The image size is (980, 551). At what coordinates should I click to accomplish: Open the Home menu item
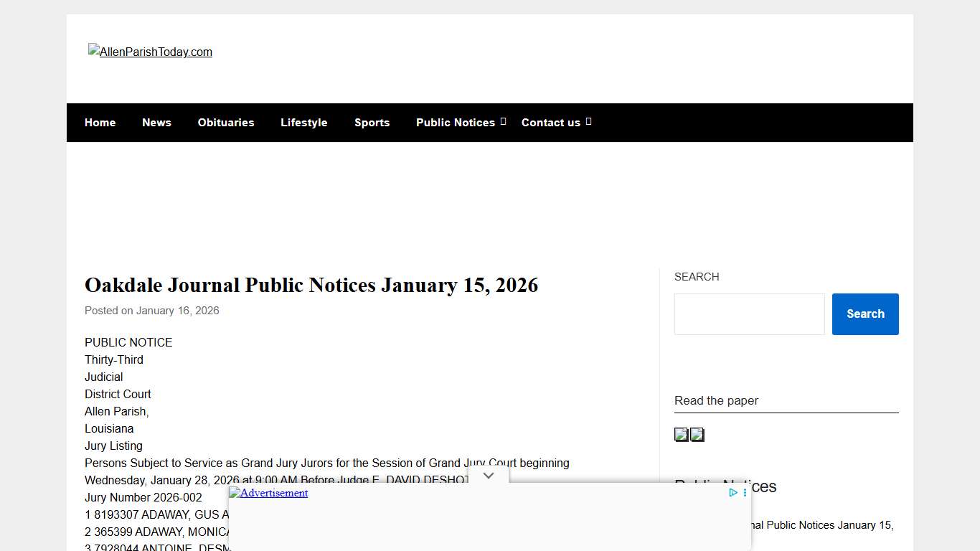coord(100,122)
